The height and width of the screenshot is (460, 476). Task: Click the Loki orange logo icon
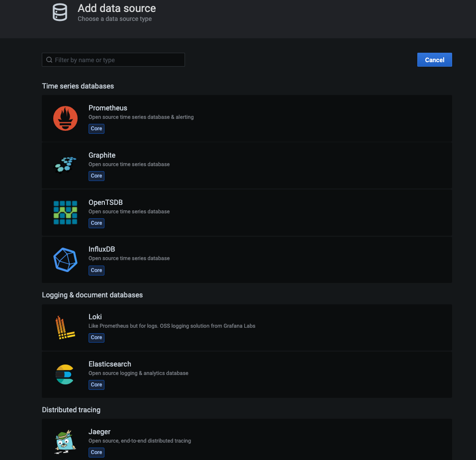pos(65,327)
